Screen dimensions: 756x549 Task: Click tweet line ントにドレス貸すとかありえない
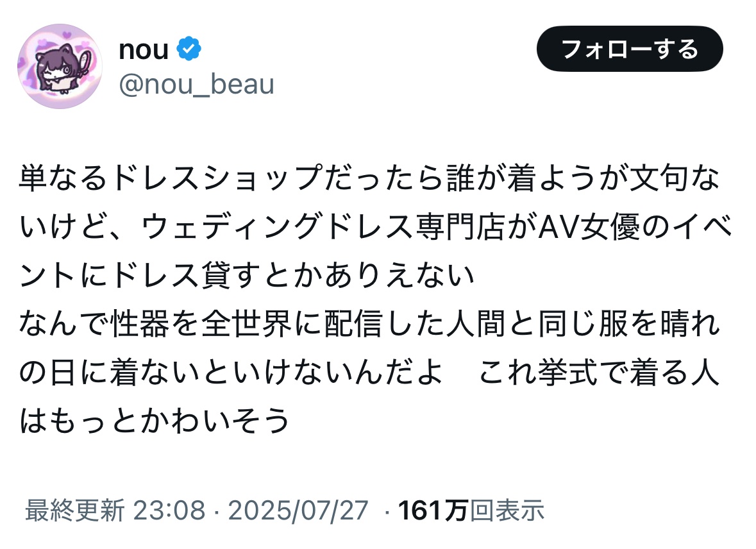click(247, 278)
